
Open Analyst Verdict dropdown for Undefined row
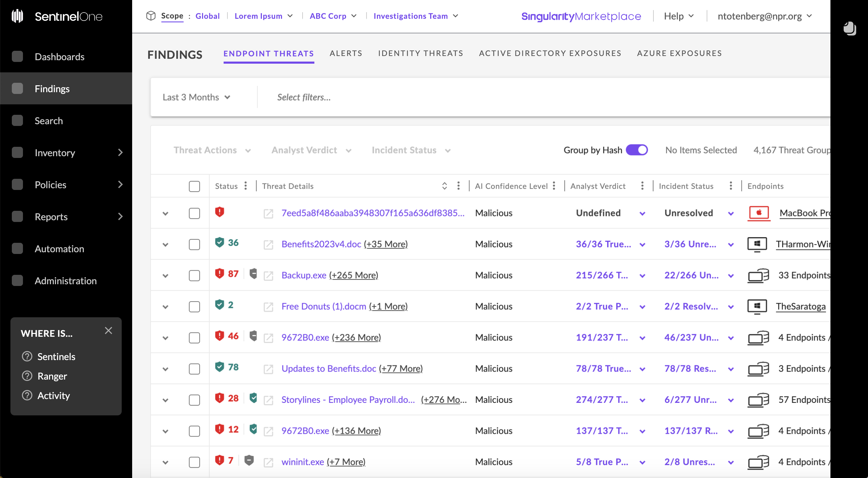(642, 213)
